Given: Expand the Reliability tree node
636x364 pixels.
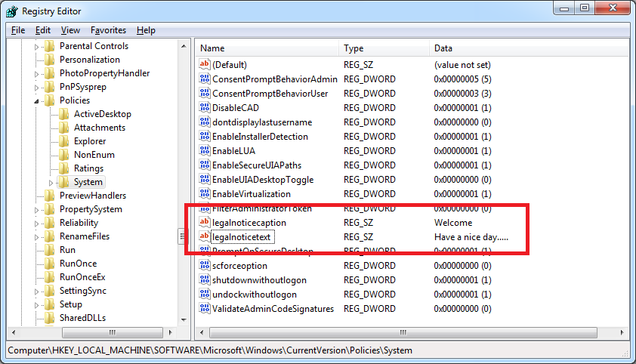Looking at the screenshot, I should (x=37, y=223).
